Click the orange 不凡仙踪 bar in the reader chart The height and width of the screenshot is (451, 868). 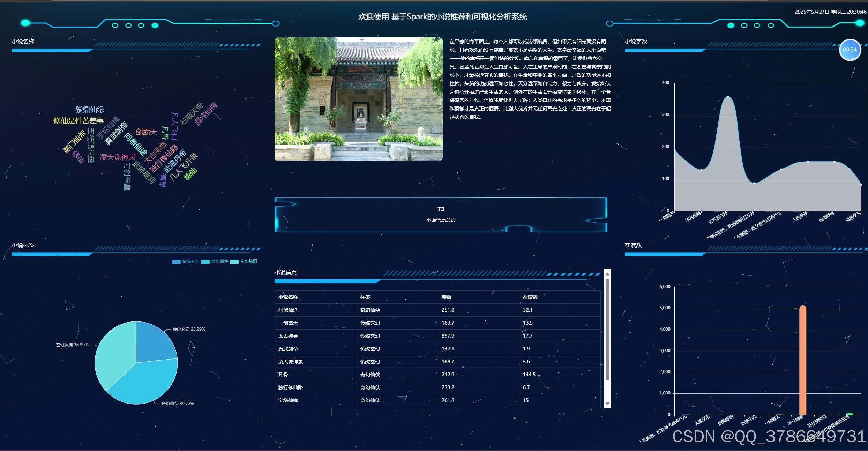pyautogui.click(x=803, y=360)
